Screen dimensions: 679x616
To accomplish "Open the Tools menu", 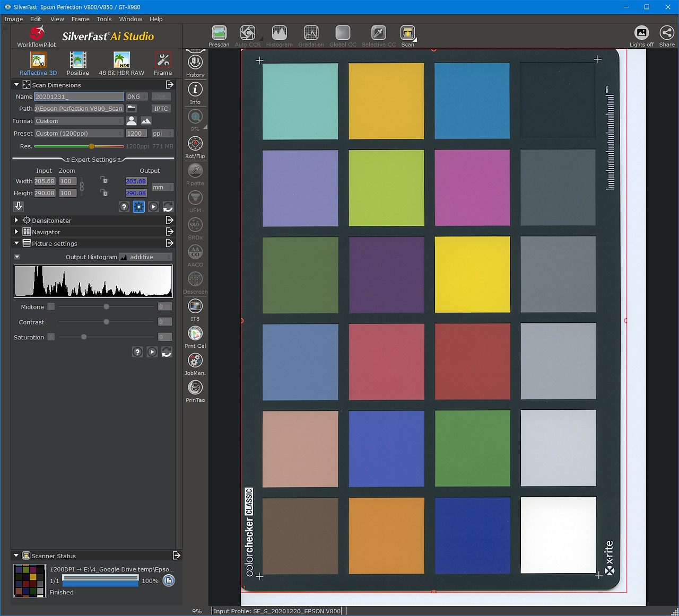I will pyautogui.click(x=104, y=19).
